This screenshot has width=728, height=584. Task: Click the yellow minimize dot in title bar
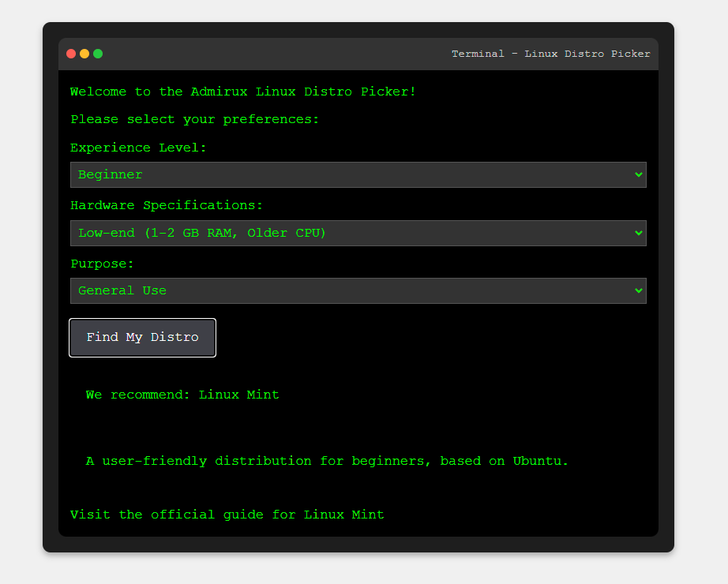84,54
